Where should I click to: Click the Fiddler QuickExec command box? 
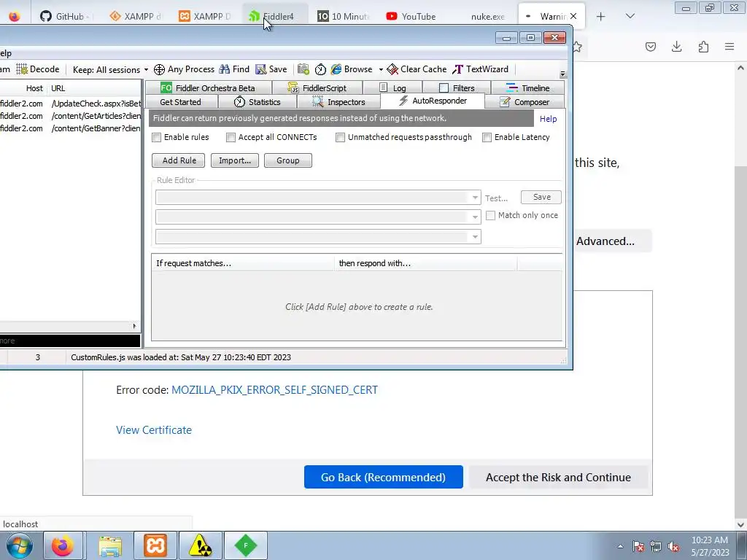point(71,341)
